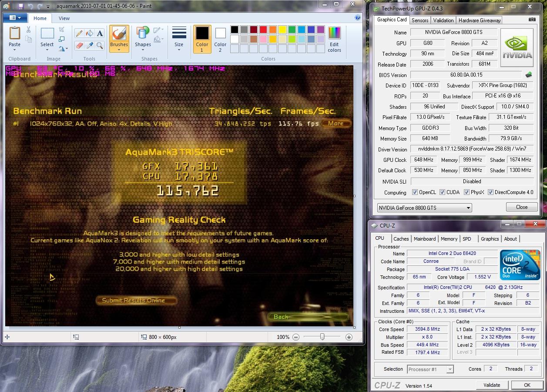
Task: Click the Save icon in Paint's title bar
Action: point(21,6)
